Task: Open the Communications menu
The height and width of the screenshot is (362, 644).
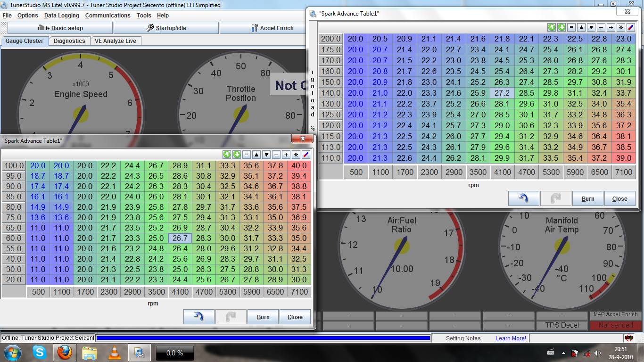Action: [108, 16]
